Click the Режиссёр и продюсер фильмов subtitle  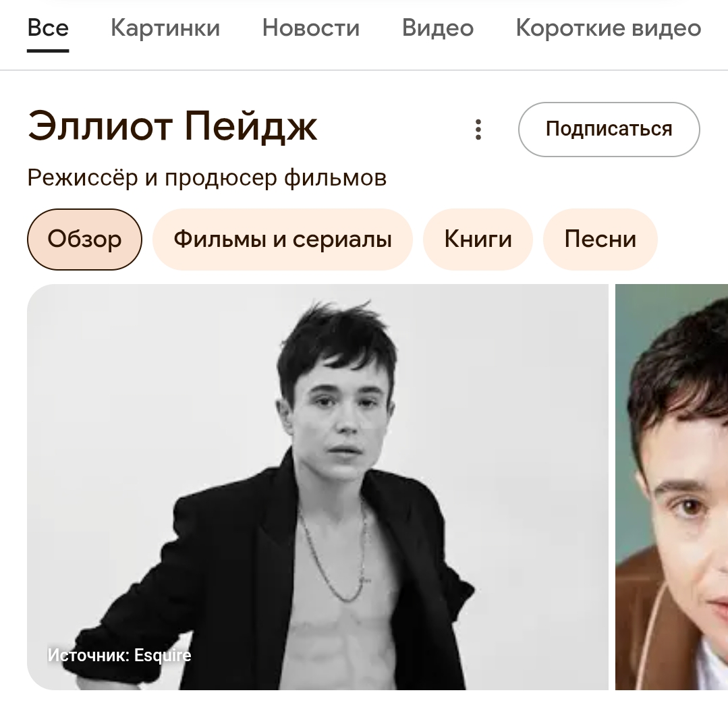tap(207, 178)
